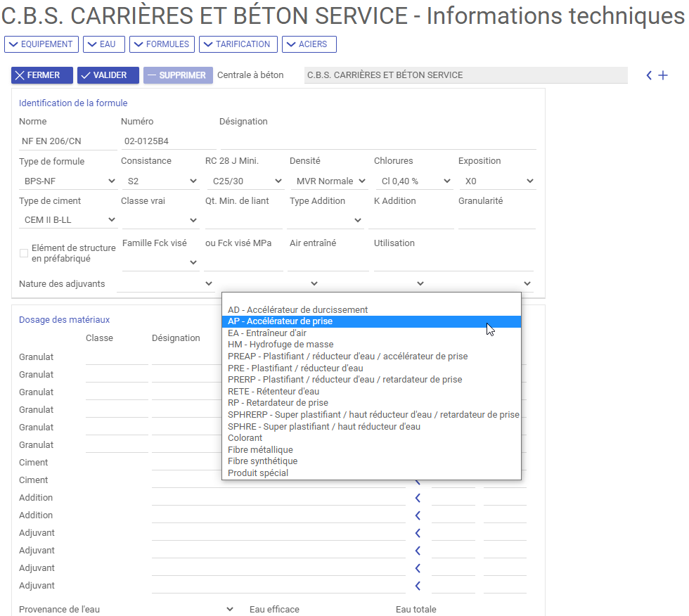This screenshot has width=689, height=616.
Task: Choose the Produit spécial option
Action: (371, 473)
